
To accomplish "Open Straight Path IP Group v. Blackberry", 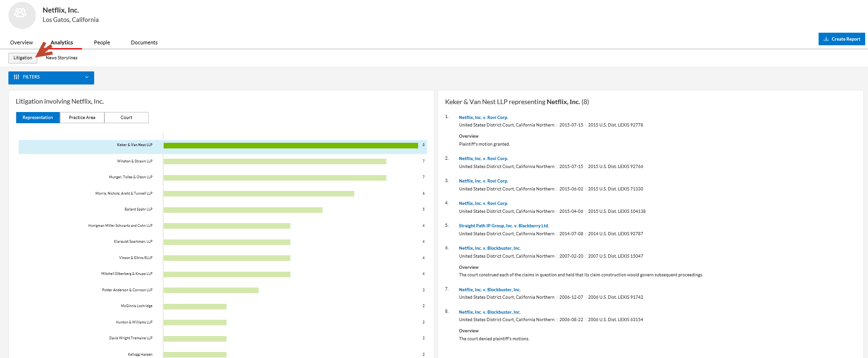I will pos(504,226).
